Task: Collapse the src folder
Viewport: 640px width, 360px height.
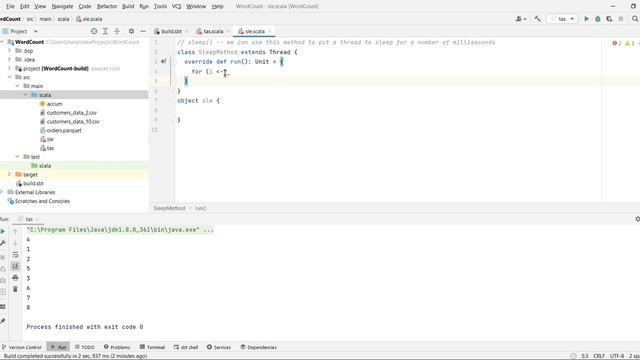Action: 9,77
